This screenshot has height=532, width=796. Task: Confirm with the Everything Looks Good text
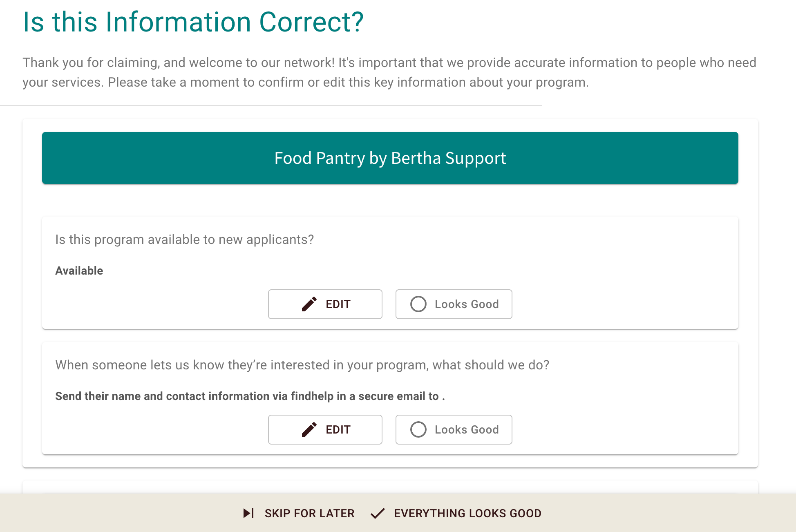(x=467, y=513)
